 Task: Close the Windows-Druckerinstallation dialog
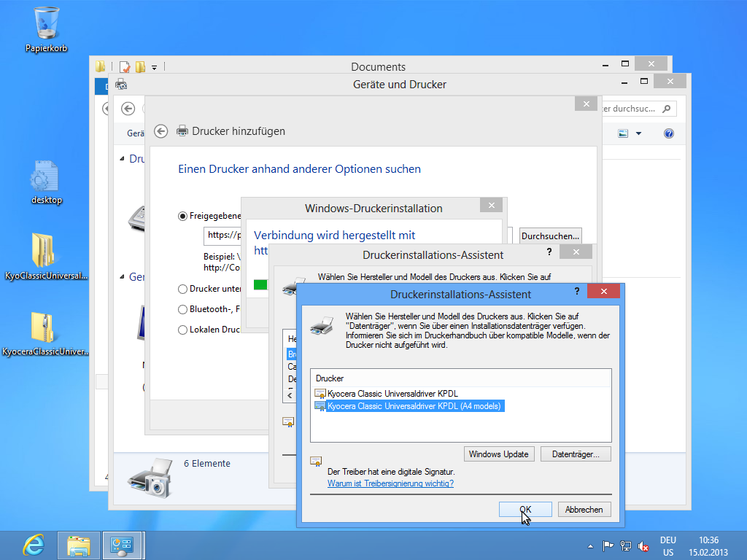click(x=492, y=205)
